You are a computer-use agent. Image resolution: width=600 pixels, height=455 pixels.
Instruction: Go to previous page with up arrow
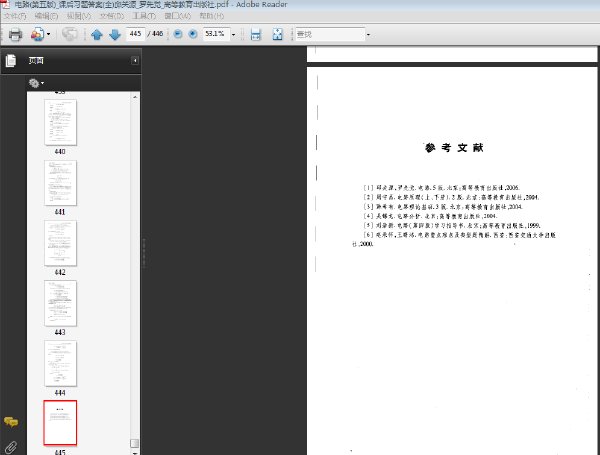(97, 34)
